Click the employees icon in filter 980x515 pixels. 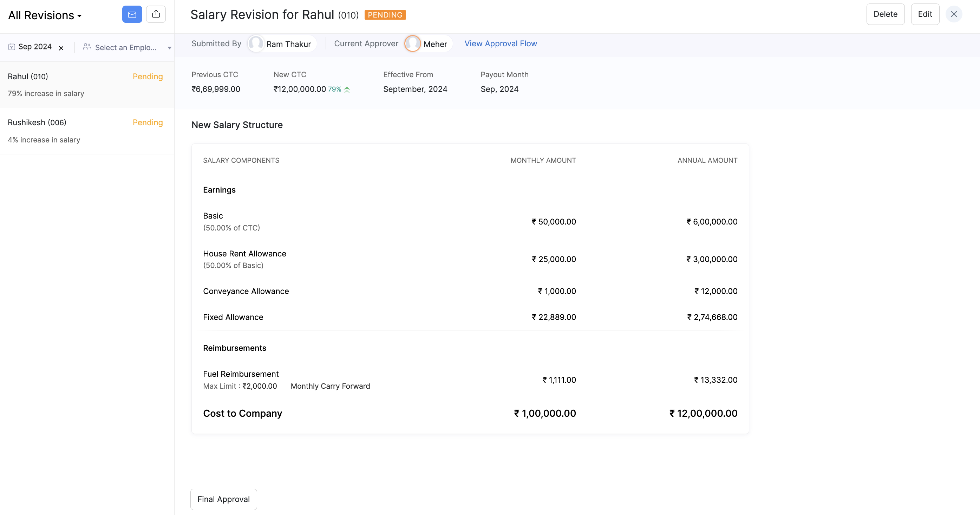(x=87, y=47)
